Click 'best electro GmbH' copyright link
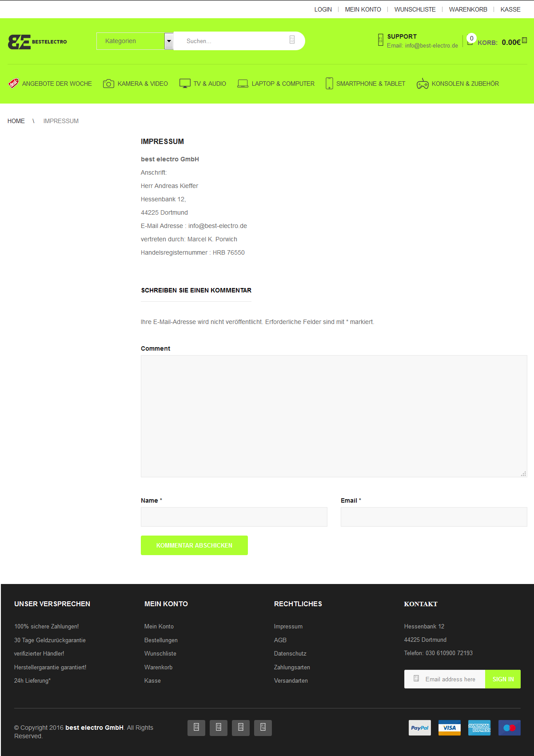This screenshot has height=756, width=534. tap(94, 728)
